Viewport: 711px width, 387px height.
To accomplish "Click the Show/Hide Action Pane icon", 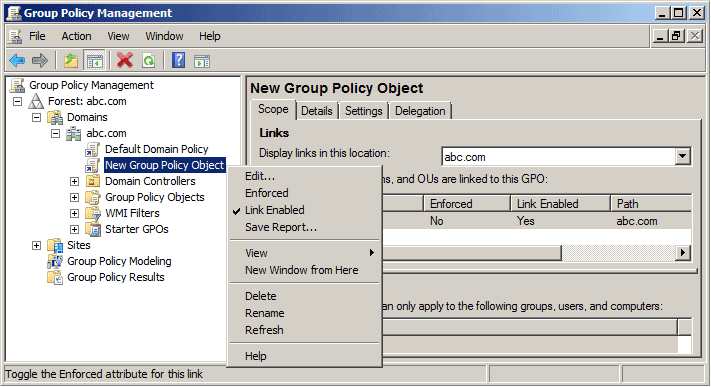I will pos(202,61).
